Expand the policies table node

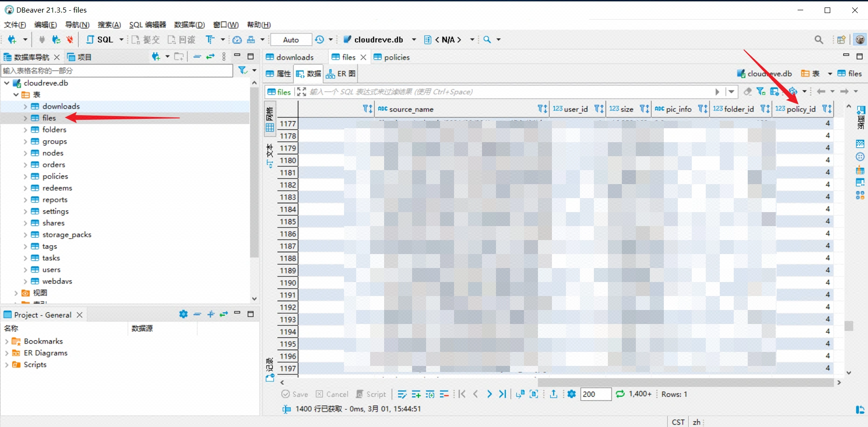(25, 176)
